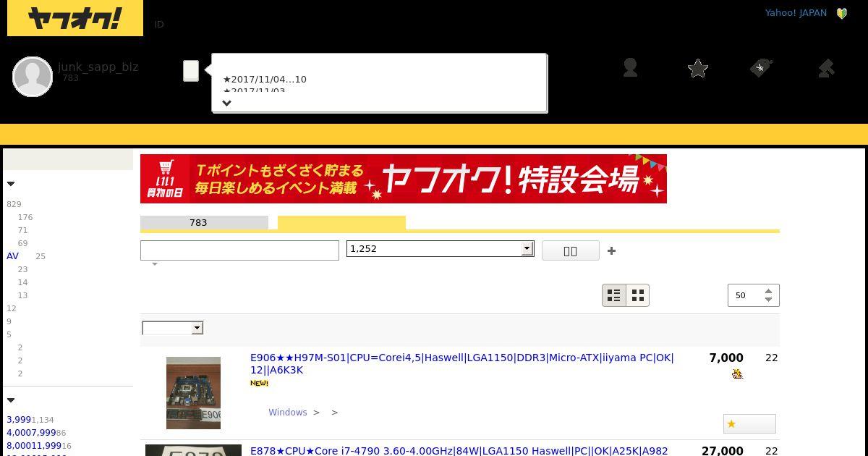Image resolution: width=868 pixels, height=456 pixels.
Task: Expand the seller notice popup chevron
Action: (226, 103)
